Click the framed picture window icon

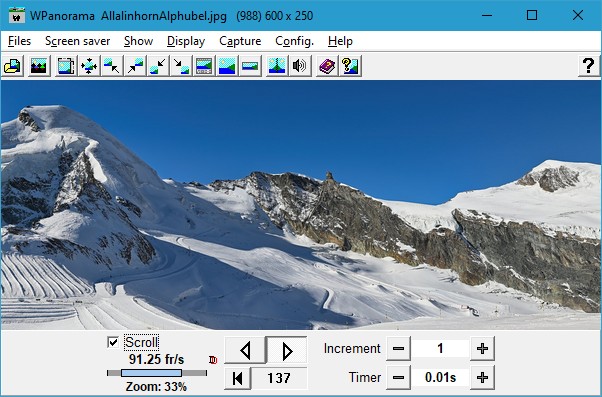click(x=66, y=66)
